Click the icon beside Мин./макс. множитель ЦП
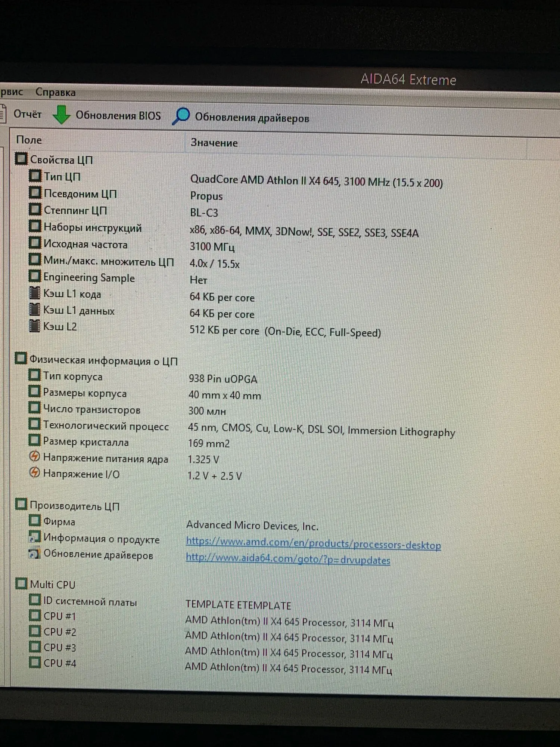The height and width of the screenshot is (747, 560). pos(35,260)
